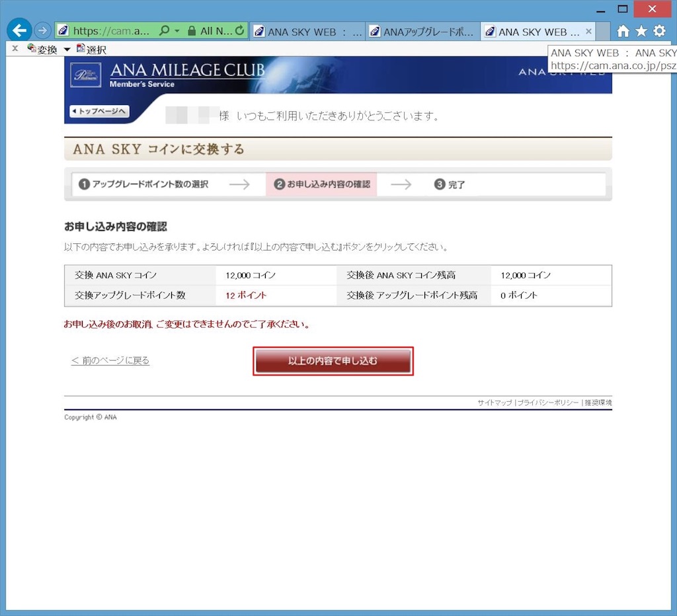Click the 交換後 ANA SKY コイン残高 label
Viewport: 677px width, 616px height.
(x=401, y=276)
